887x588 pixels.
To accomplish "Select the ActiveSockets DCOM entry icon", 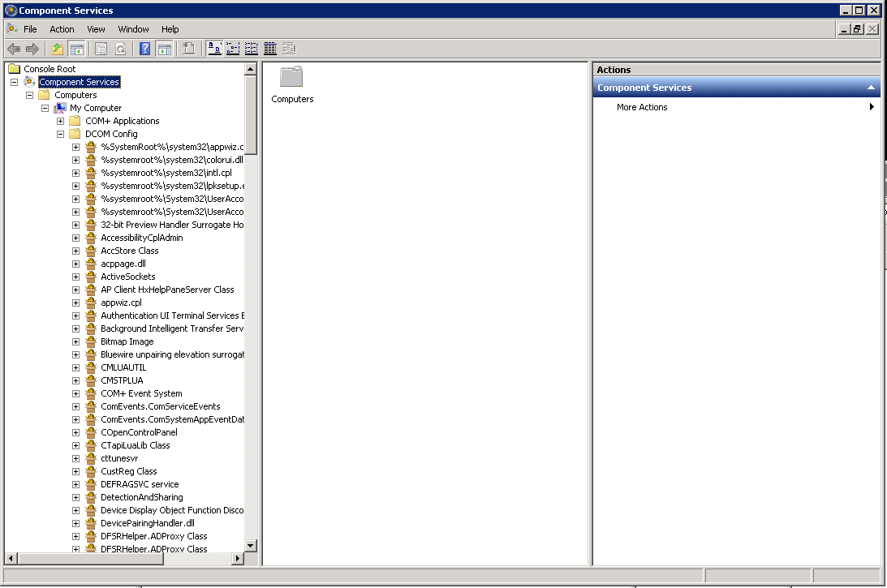I will [x=91, y=277].
